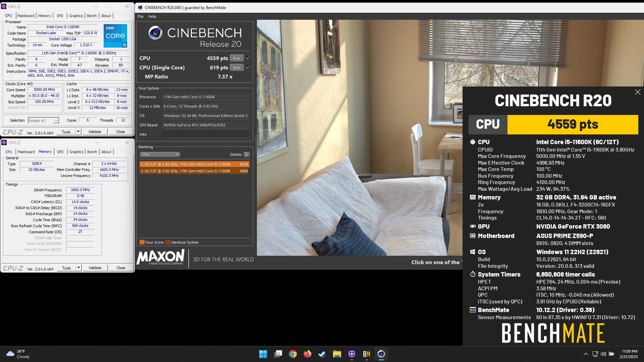Expand the ranking Details arrow
This screenshot has width=644, height=362.
point(247,155)
